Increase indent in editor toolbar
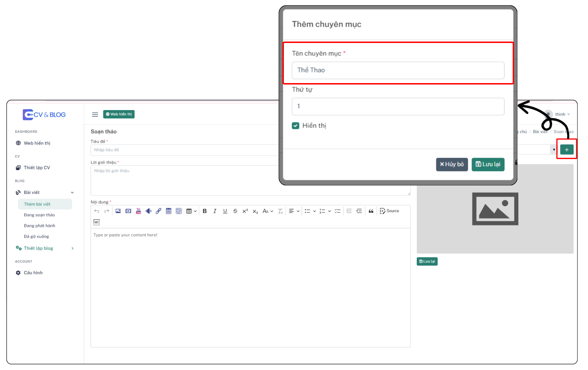Screen dimensions: 588x370 [359, 211]
